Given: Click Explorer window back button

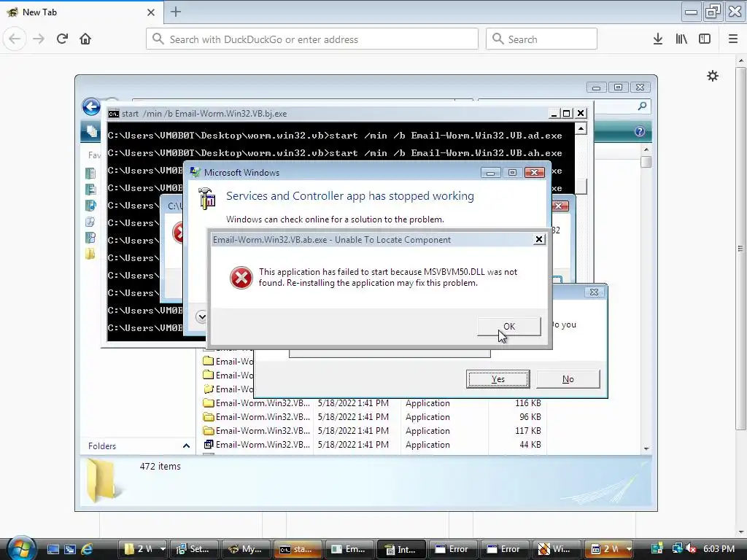Looking at the screenshot, I should [91, 106].
